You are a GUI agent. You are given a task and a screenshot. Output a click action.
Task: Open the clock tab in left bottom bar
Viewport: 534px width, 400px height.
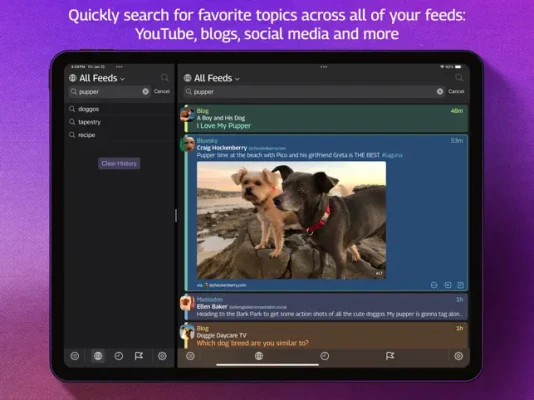point(119,356)
